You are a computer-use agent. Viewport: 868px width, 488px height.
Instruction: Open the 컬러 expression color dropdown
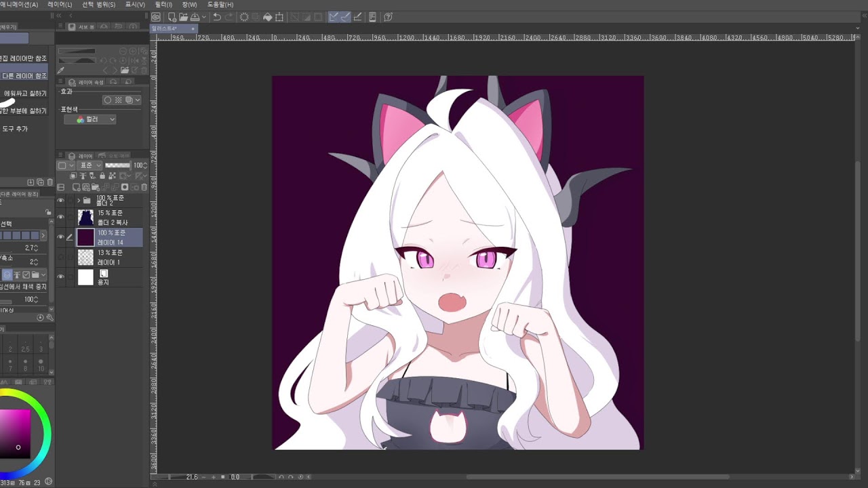(x=90, y=119)
